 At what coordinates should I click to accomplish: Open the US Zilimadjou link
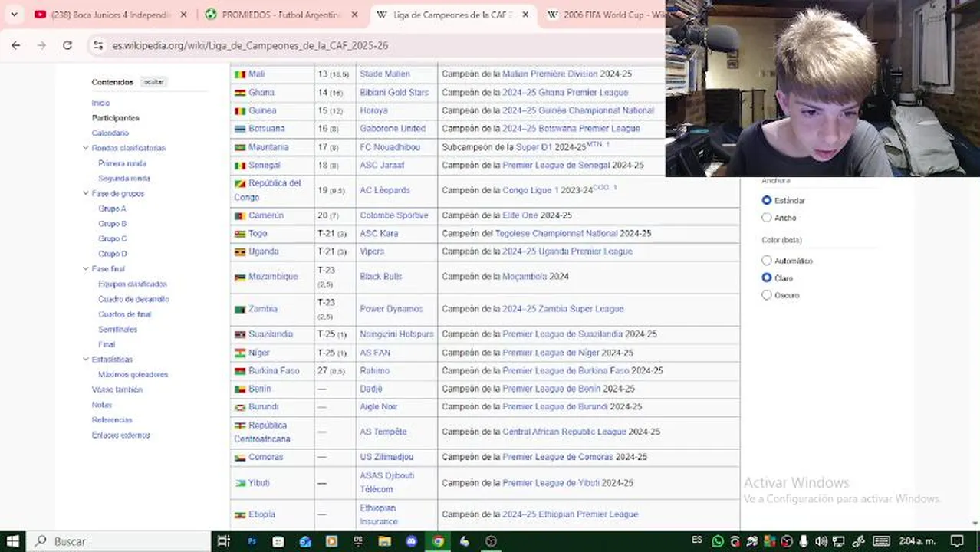coord(386,457)
